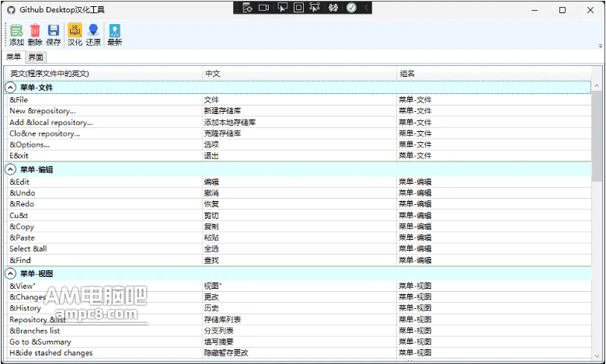Screen dimensions: 606x364
Task: Click the 存储库列表 translation cell
Action: pos(300,320)
